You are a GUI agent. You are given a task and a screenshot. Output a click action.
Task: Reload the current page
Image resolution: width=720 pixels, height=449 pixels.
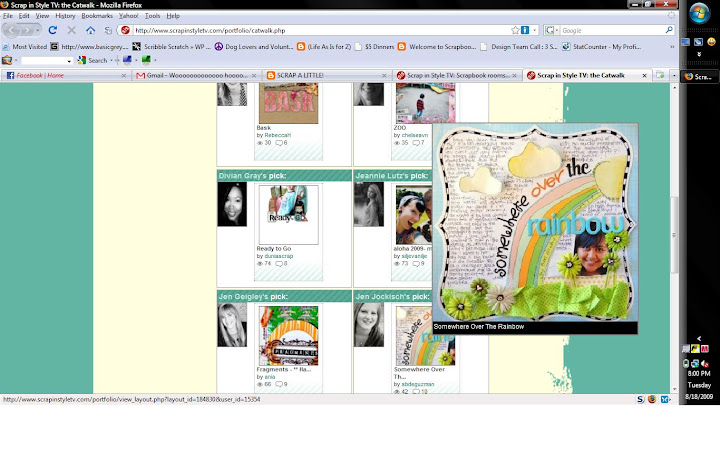[x=53, y=30]
